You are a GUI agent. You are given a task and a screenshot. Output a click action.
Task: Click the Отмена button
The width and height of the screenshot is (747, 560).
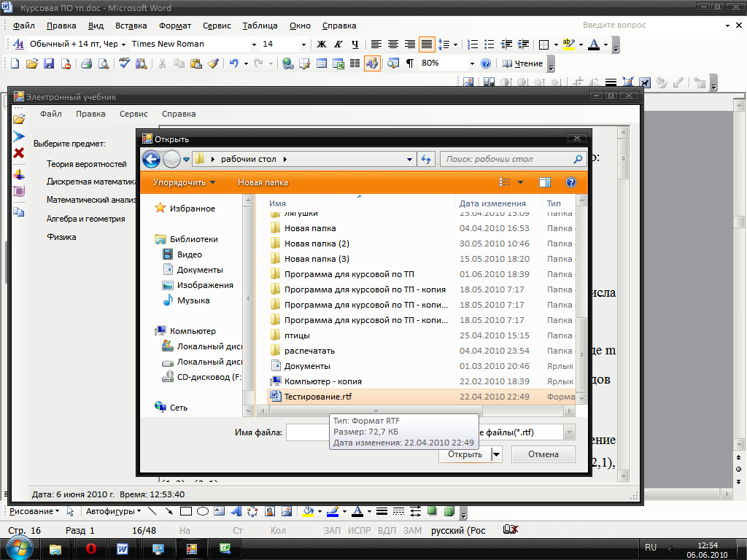pyautogui.click(x=543, y=454)
